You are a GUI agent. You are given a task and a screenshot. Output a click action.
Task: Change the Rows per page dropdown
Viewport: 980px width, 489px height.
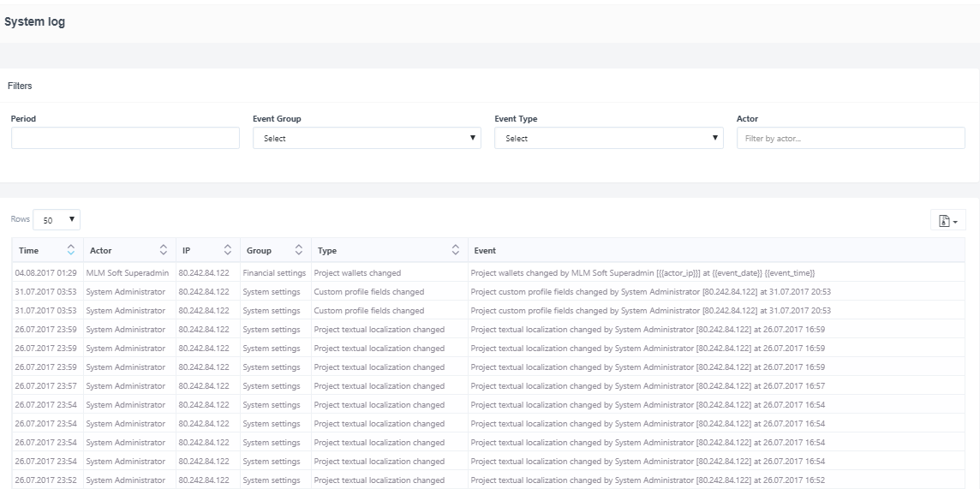(57, 220)
